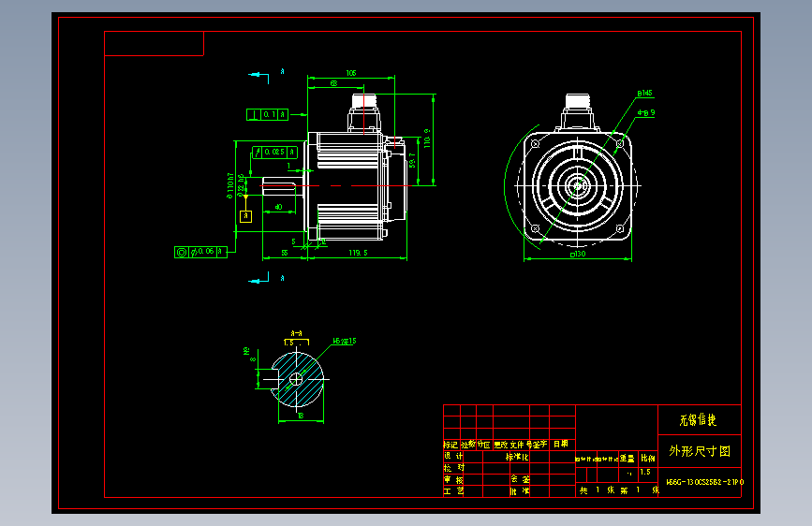This screenshot has width=812, height=526.
Task: Select the yellow datum A box
Action: pyautogui.click(x=246, y=216)
